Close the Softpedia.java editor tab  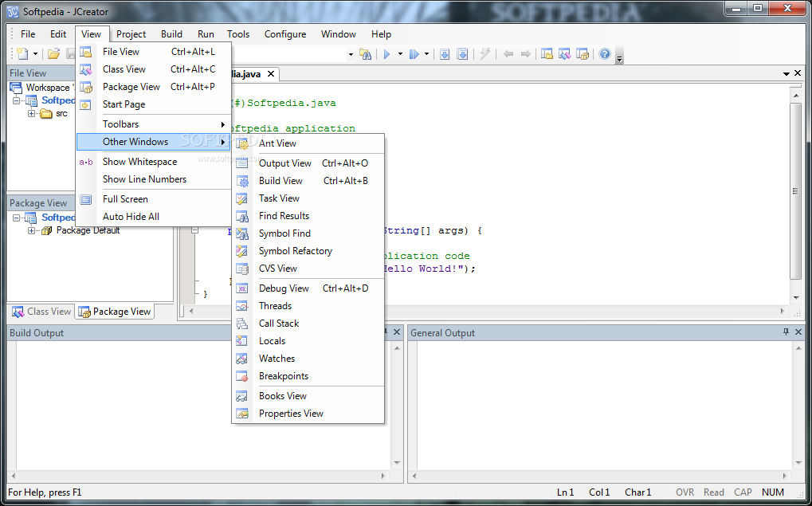click(270, 74)
